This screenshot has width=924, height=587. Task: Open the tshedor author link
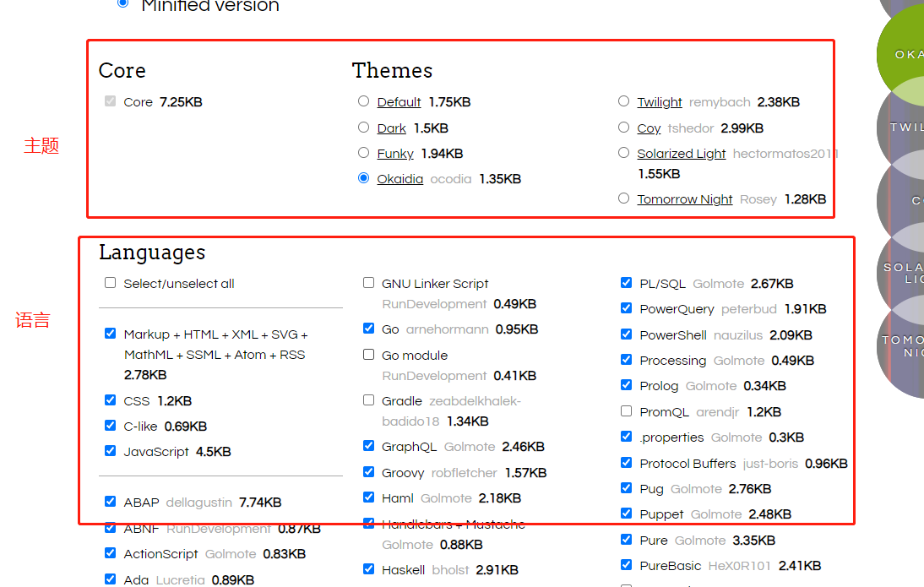coord(691,128)
